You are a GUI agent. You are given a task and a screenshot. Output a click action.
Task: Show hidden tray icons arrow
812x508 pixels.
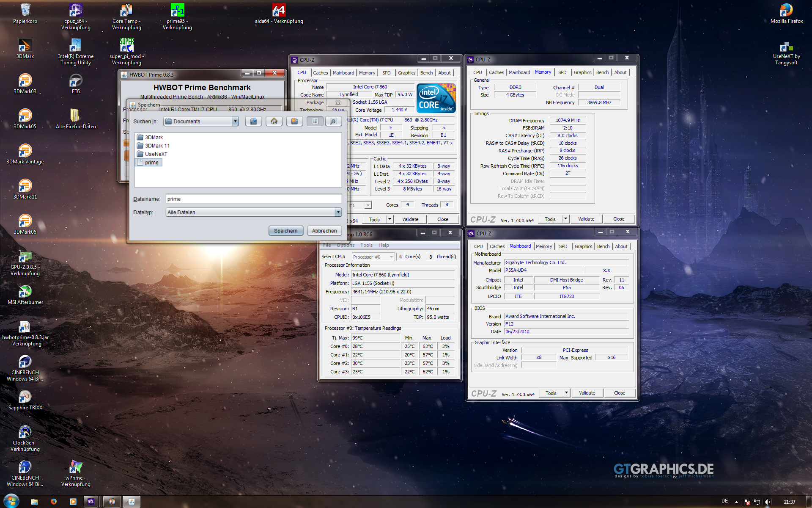[736, 502]
